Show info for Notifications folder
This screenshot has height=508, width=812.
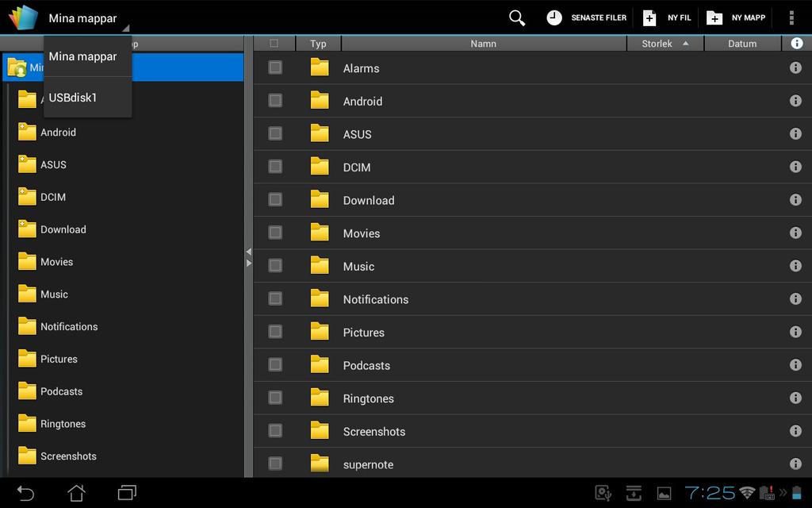point(795,298)
